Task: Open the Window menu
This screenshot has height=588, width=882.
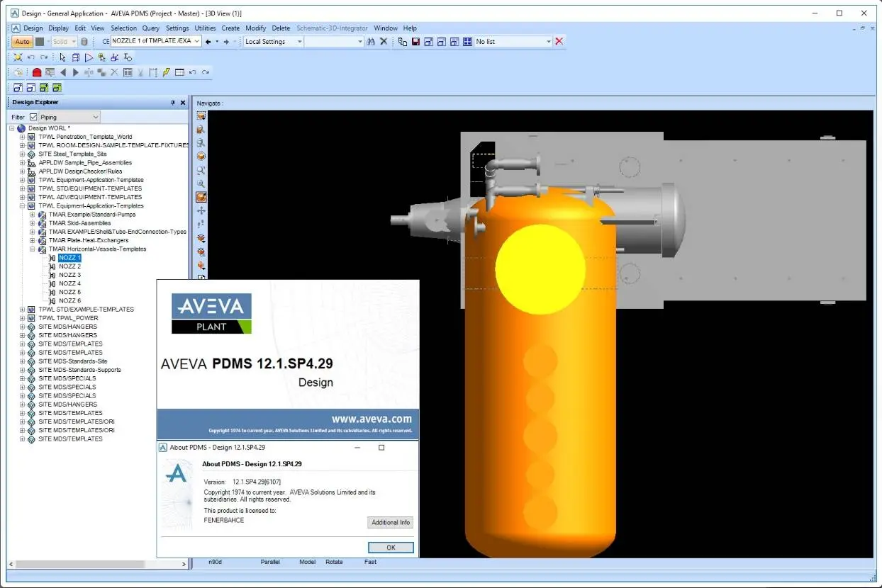Action: [386, 28]
